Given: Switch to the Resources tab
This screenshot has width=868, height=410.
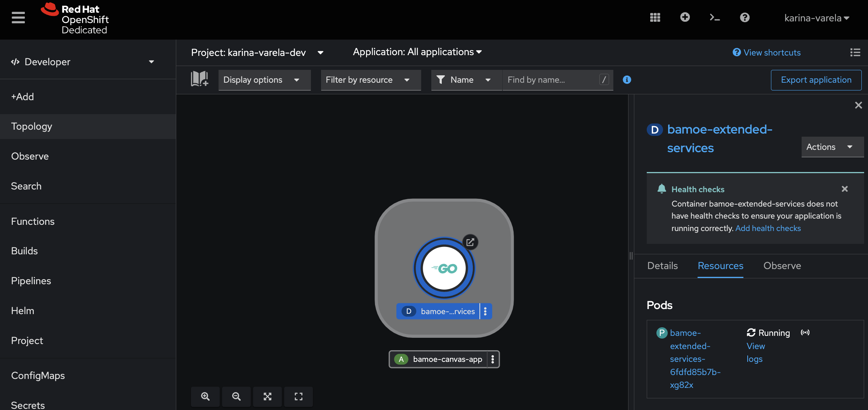Looking at the screenshot, I should click(x=720, y=266).
